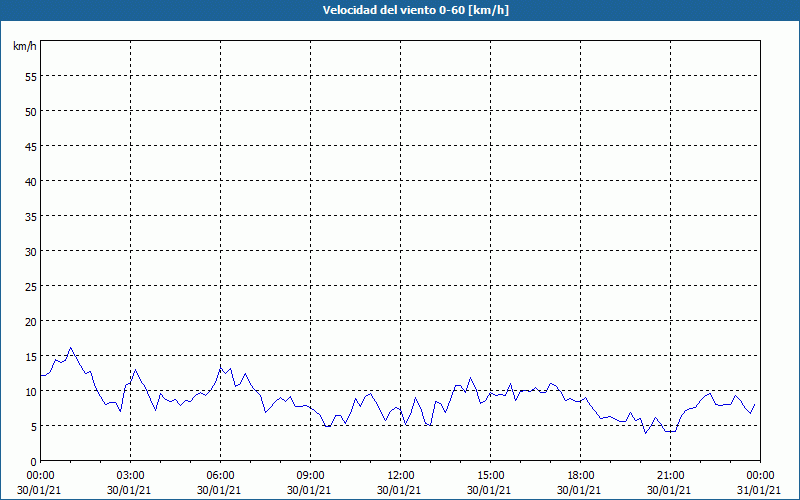Click the 25 km/h y-axis tick label
Image resolution: width=800 pixels, height=500 pixels.
coord(30,286)
